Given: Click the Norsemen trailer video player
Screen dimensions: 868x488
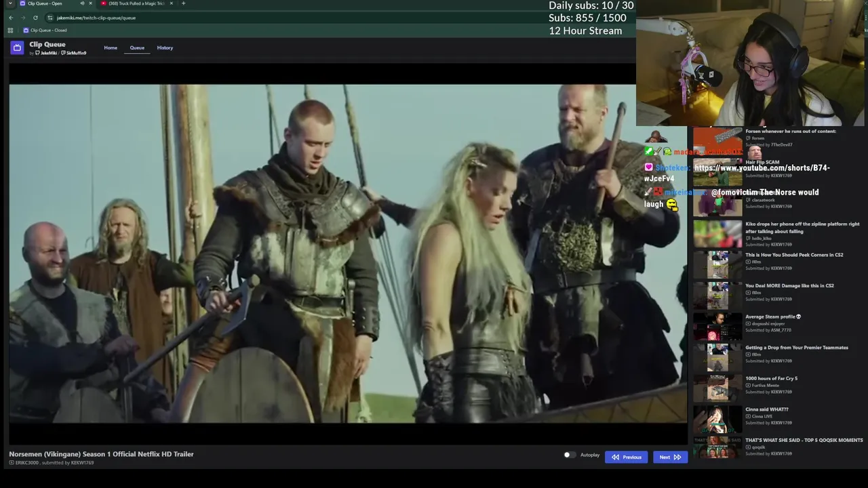Looking at the screenshot, I should coord(348,254).
